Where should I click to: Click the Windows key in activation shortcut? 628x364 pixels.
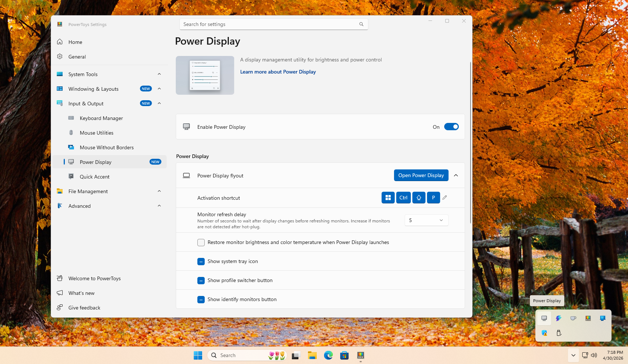click(x=388, y=198)
